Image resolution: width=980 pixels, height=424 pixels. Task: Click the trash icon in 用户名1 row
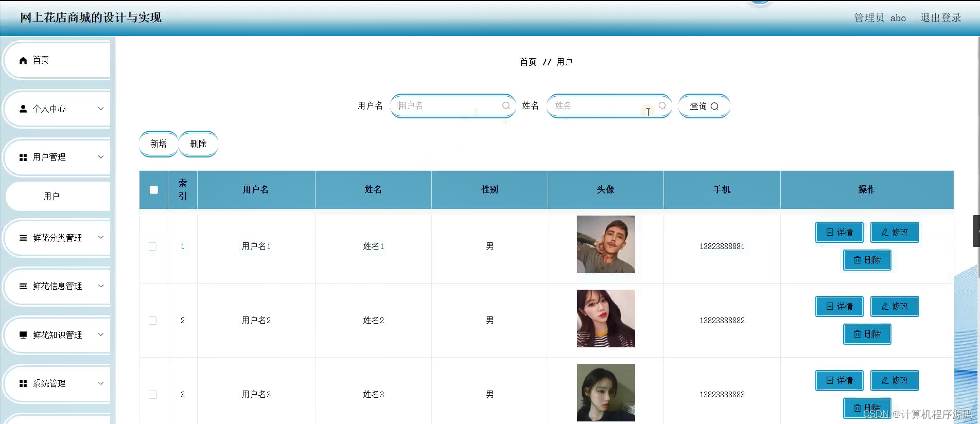point(857,260)
